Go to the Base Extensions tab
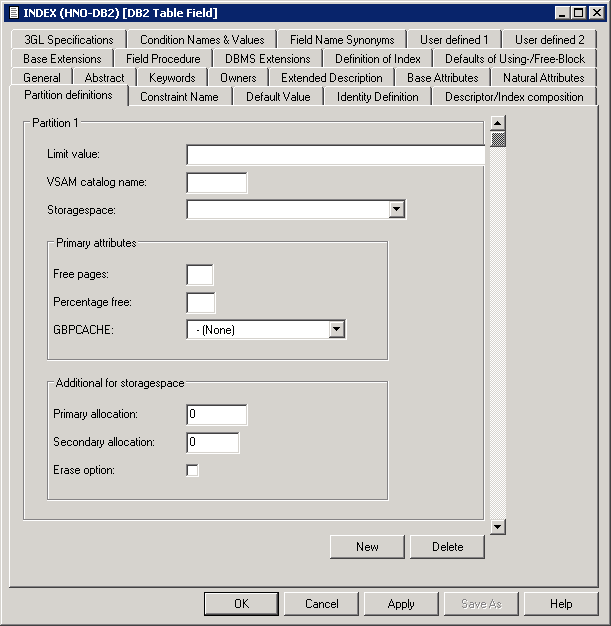The height and width of the screenshot is (626, 611). [x=62, y=59]
